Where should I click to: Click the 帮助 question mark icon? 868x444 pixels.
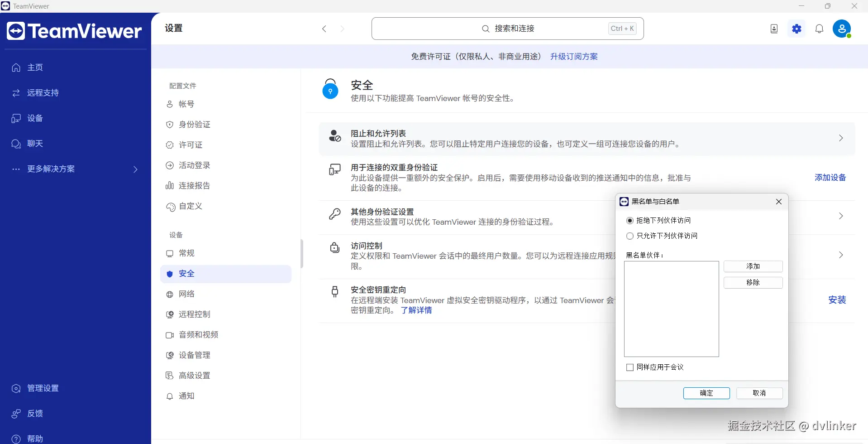pos(16,439)
